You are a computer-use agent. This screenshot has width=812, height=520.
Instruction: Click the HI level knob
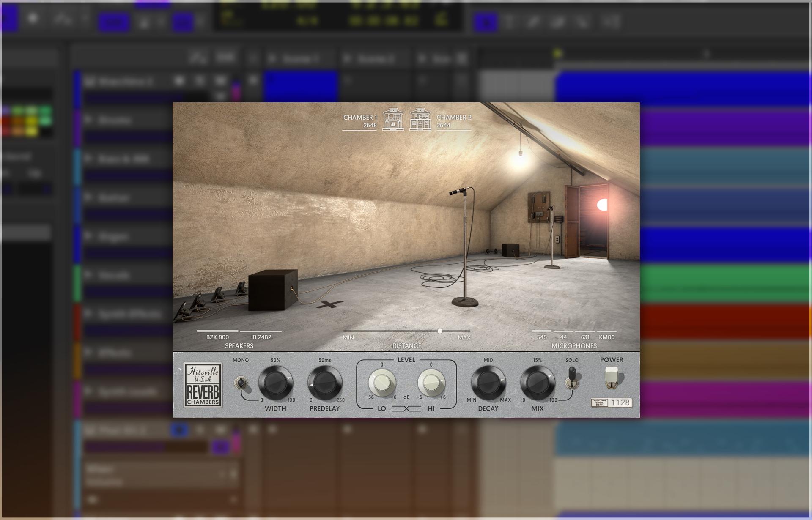(x=431, y=383)
